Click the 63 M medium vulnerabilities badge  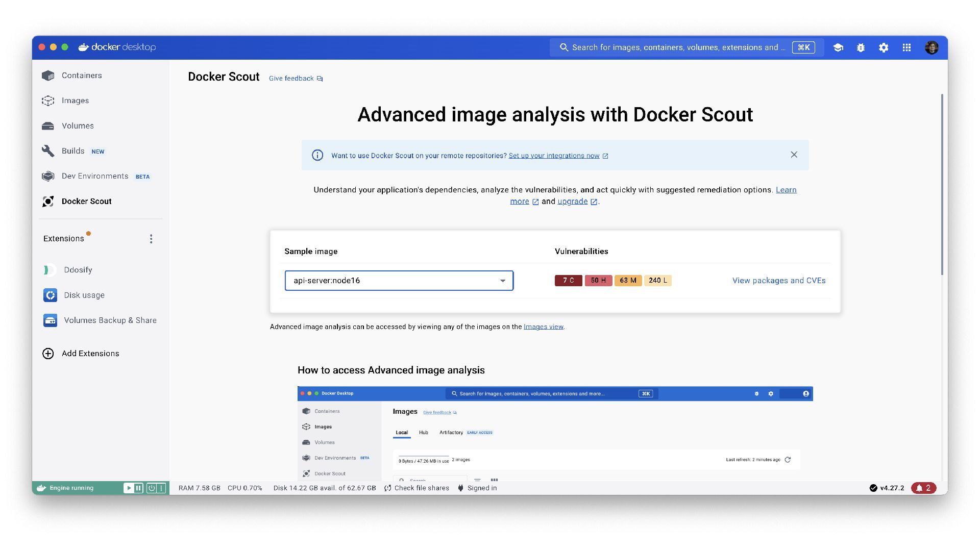point(628,281)
